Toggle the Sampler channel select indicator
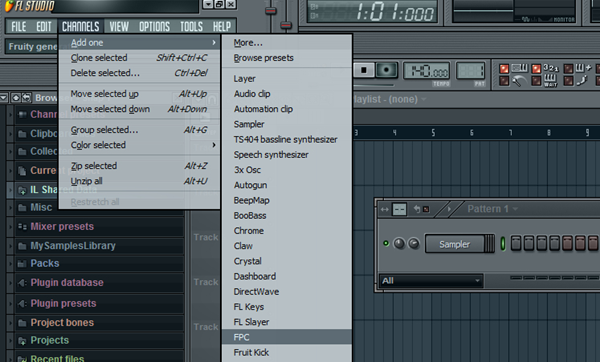This screenshot has height=362, width=600. 503,244
